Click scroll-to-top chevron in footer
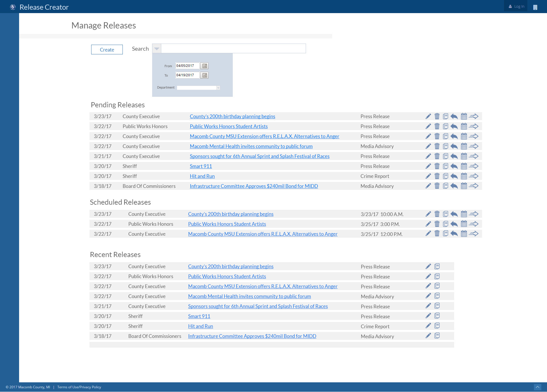547x392 pixels. click(537, 387)
